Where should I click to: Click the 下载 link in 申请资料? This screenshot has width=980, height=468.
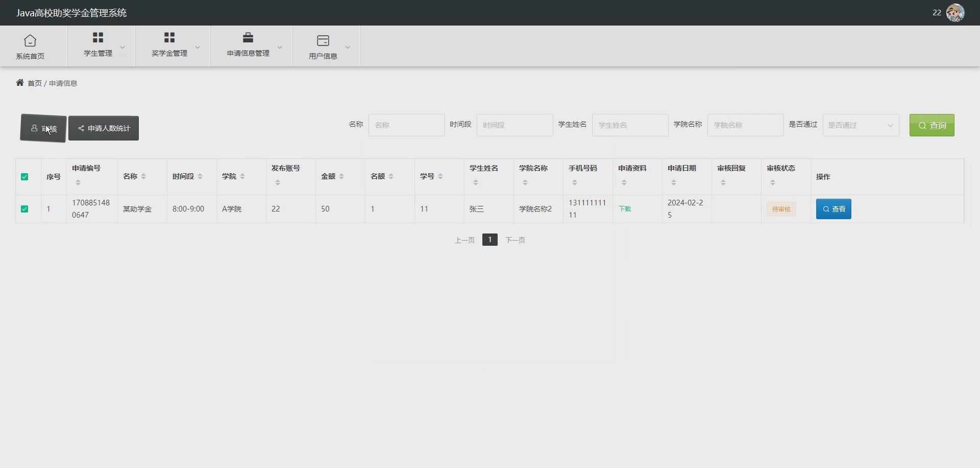[625, 209]
